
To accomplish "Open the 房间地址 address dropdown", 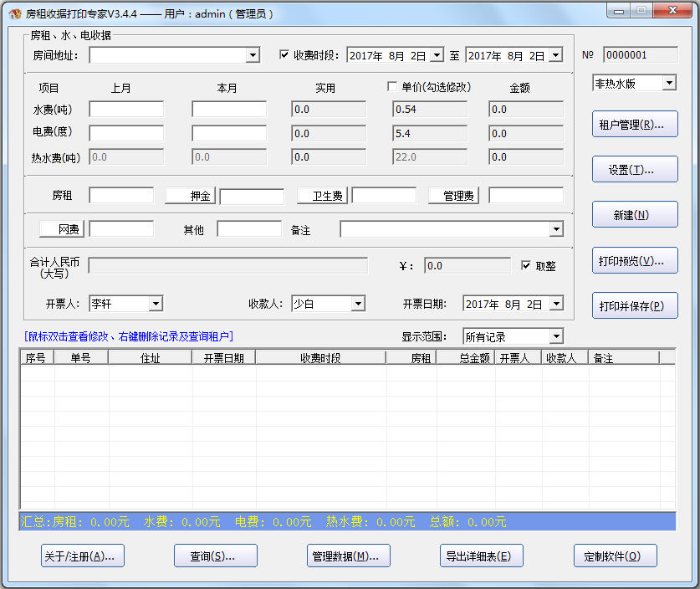I will [x=253, y=55].
